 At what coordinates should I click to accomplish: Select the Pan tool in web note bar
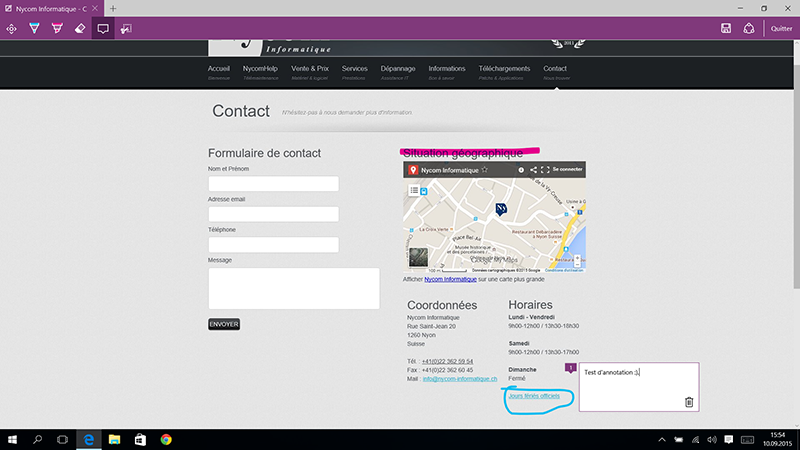point(11,29)
